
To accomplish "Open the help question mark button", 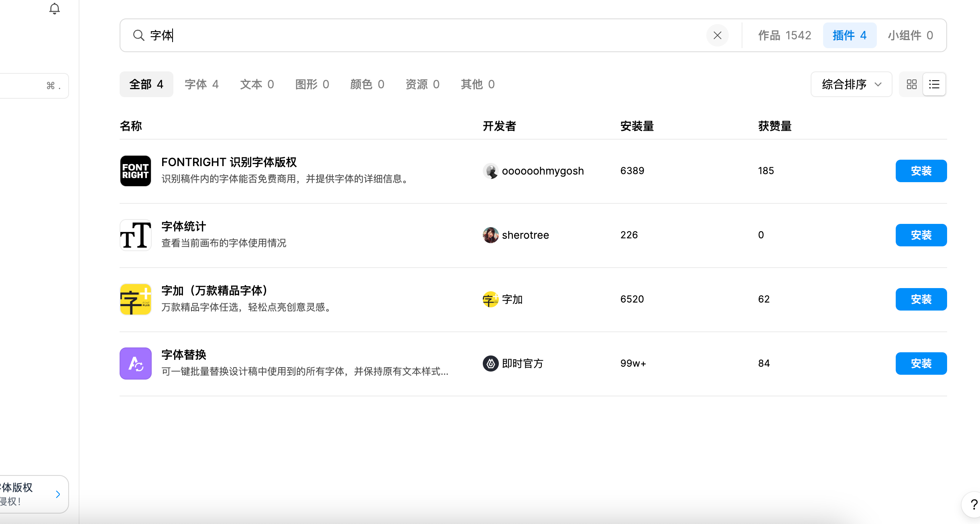I will [x=973, y=505].
